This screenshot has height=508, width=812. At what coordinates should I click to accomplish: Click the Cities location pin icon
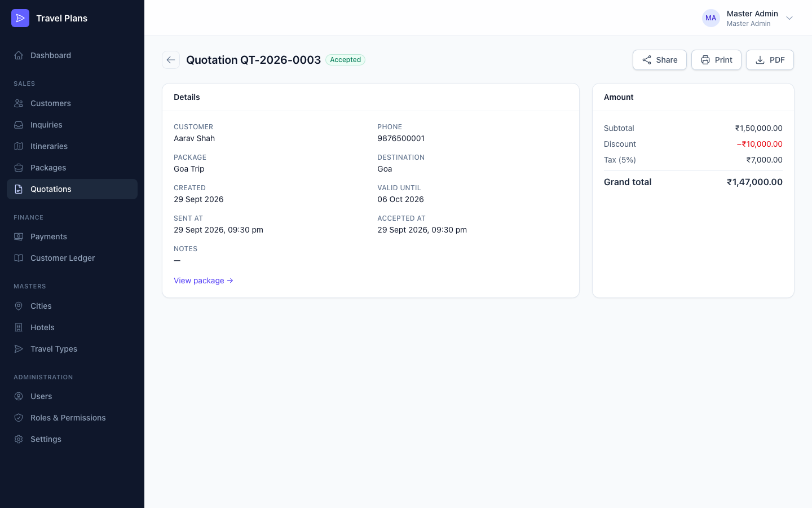point(19,306)
